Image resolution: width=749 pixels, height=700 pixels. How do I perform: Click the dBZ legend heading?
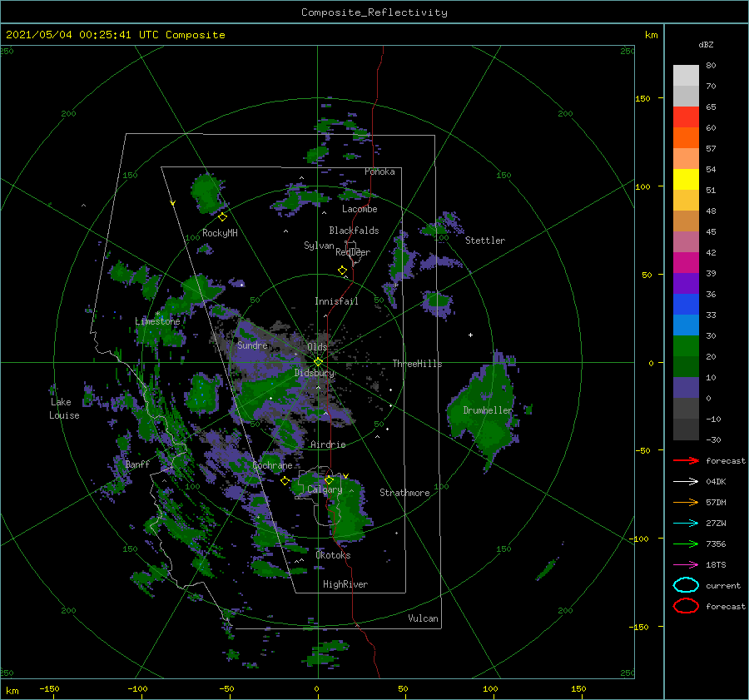point(706,44)
